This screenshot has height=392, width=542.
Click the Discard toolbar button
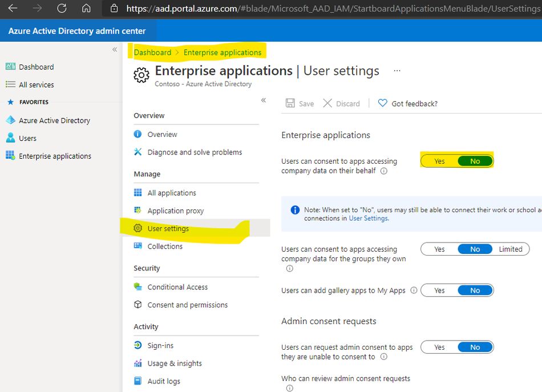342,103
